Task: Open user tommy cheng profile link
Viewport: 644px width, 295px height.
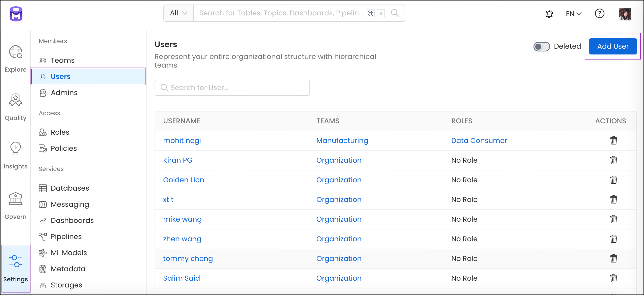Action: (188, 258)
